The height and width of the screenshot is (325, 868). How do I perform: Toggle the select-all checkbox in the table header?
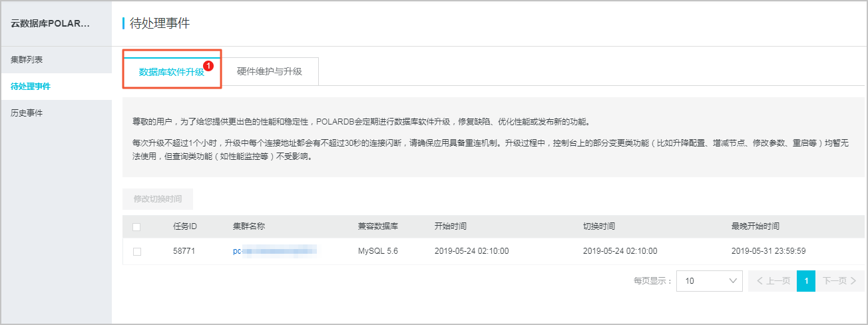[136, 227]
